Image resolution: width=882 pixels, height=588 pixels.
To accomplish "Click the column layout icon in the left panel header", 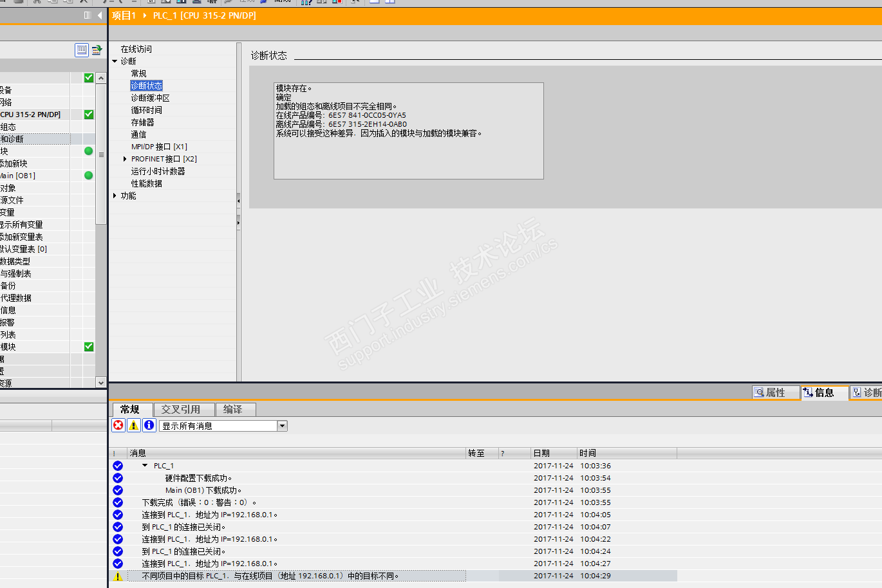I will (x=88, y=15).
